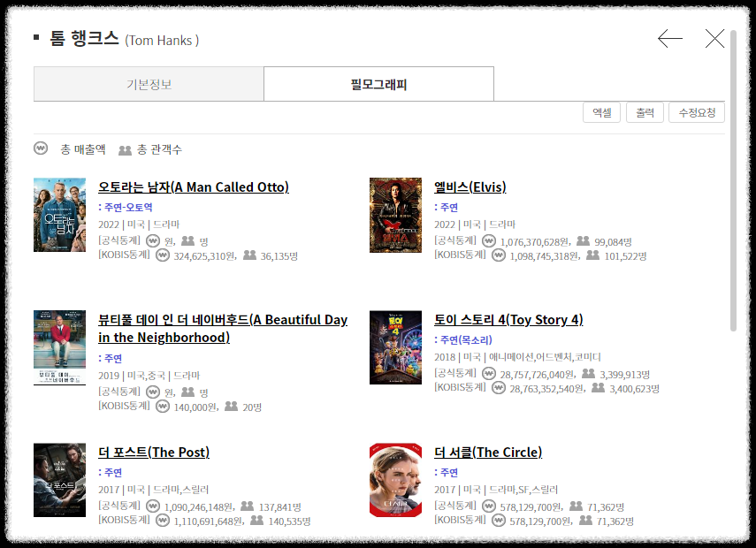Image resolution: width=756 pixels, height=548 pixels.
Task: Click the won icon in The Circle 공식통계 row
Action: [x=489, y=506]
